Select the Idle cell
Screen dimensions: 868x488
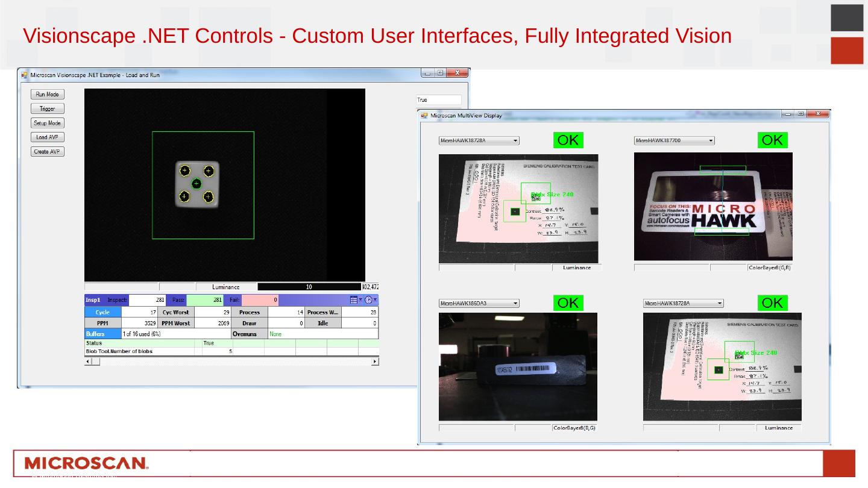[323, 323]
